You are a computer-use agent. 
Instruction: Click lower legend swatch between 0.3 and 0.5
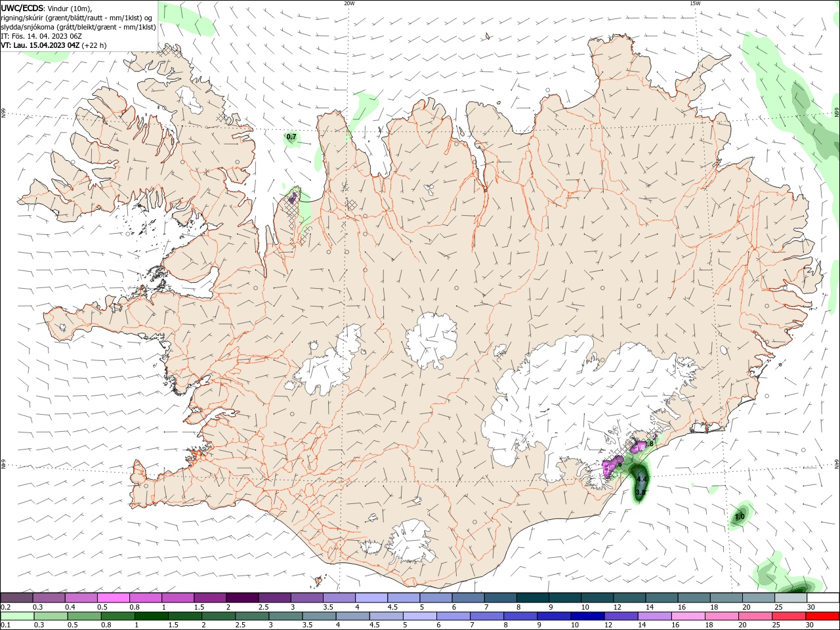tap(52, 616)
